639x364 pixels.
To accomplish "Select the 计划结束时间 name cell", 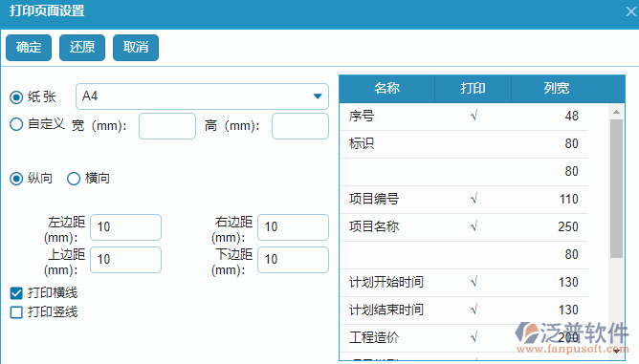I will (386, 310).
